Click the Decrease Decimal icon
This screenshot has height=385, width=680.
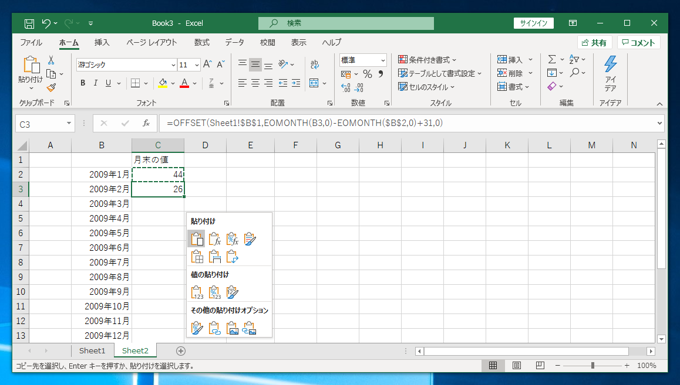point(359,88)
